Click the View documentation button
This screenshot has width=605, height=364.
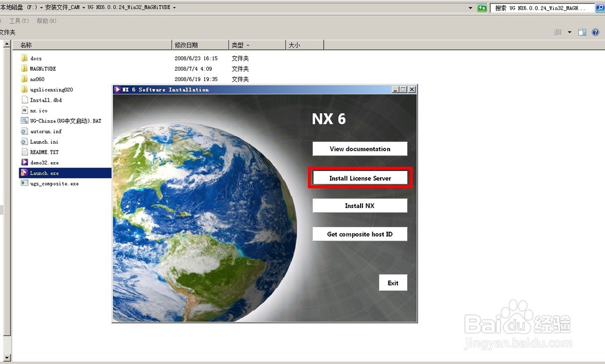tap(359, 149)
